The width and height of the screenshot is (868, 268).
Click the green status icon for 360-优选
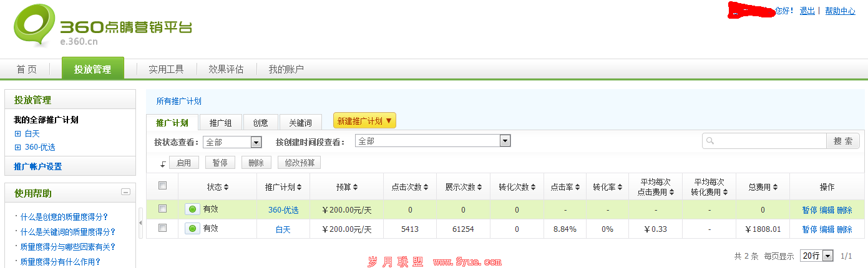pos(192,209)
